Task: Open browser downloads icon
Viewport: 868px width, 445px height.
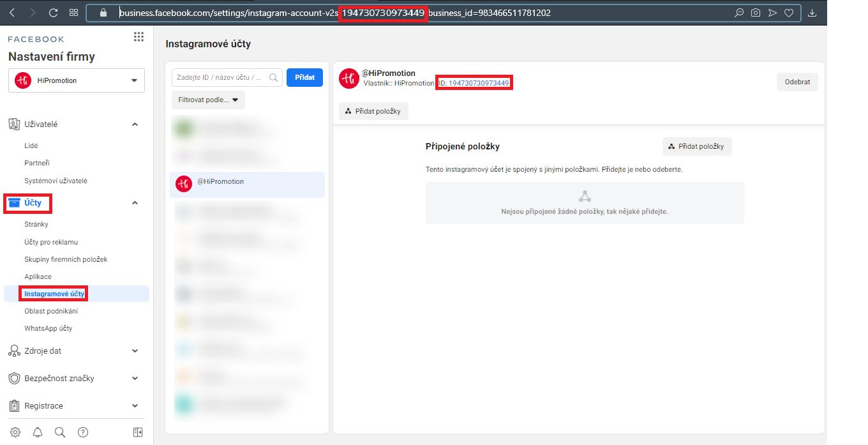Action: click(x=812, y=12)
